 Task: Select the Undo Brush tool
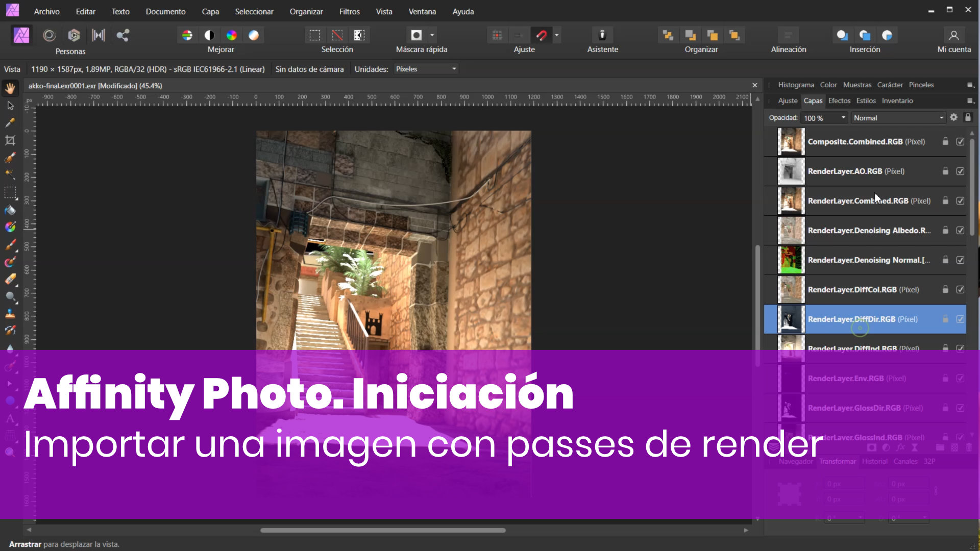pos(10,331)
